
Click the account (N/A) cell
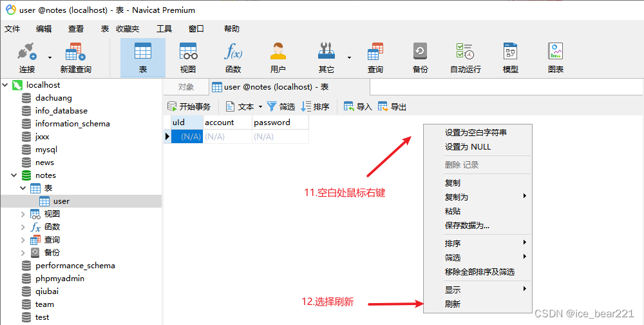pos(227,137)
